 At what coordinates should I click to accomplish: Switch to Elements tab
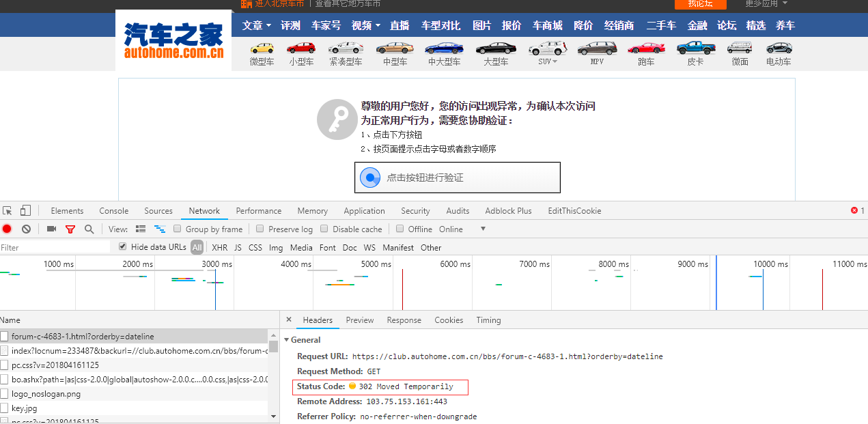tap(67, 211)
